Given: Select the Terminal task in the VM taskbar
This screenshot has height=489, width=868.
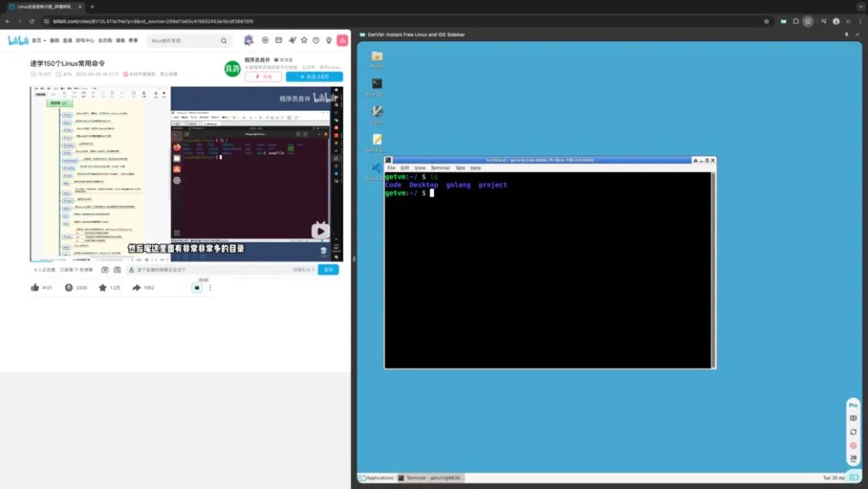Looking at the screenshot, I should [x=431, y=478].
